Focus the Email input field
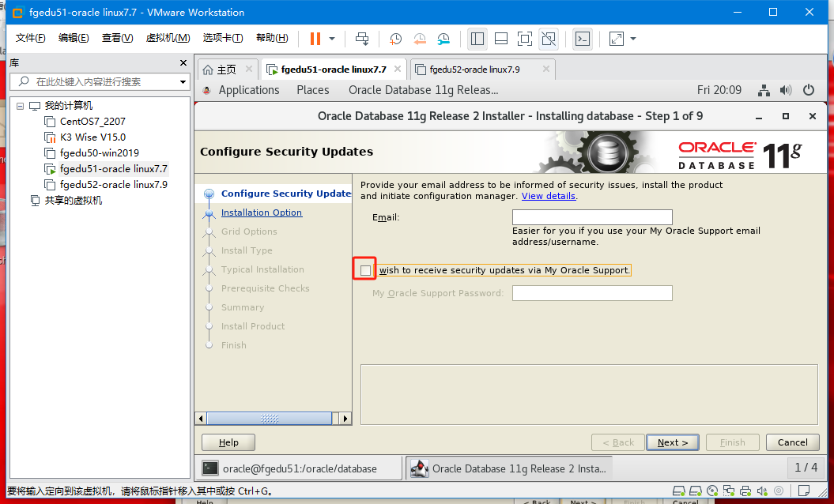This screenshot has height=504, width=834. click(592, 217)
